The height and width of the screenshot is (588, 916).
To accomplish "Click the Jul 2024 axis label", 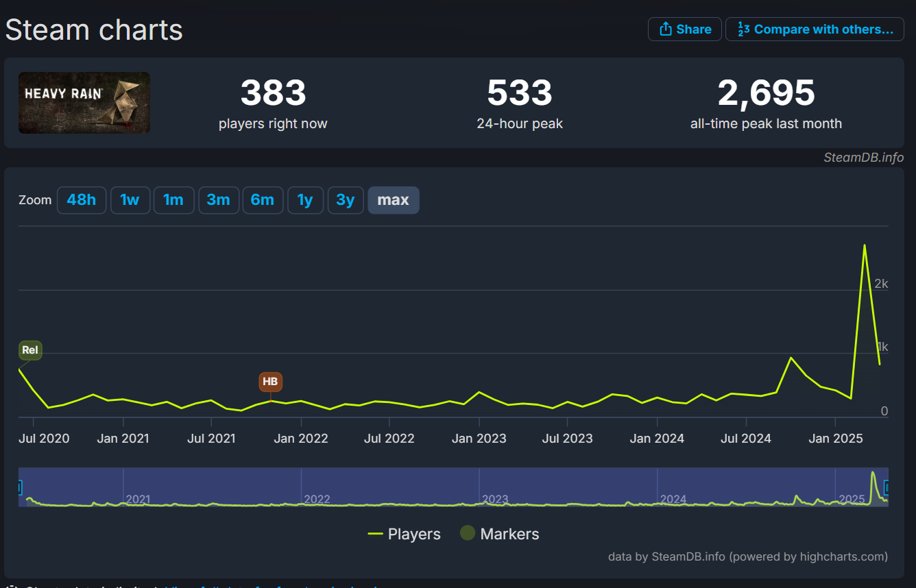I will (746, 439).
